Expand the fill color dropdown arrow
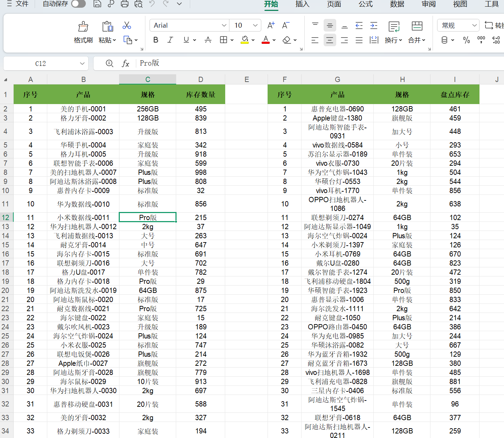Image resolution: width=504 pixels, height=438 pixels. pyautogui.click(x=253, y=40)
